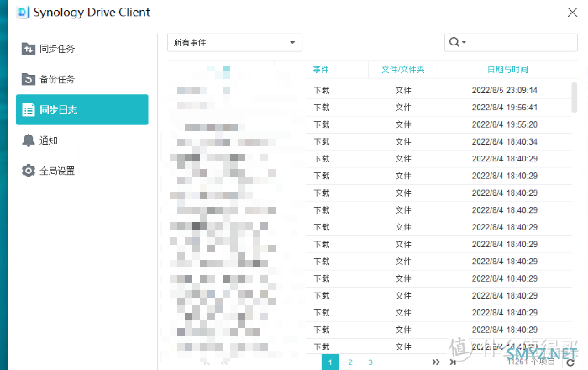This screenshot has width=588, height=370.
Task: Sort by the 文件/文件夹 column header
Action: (x=403, y=70)
